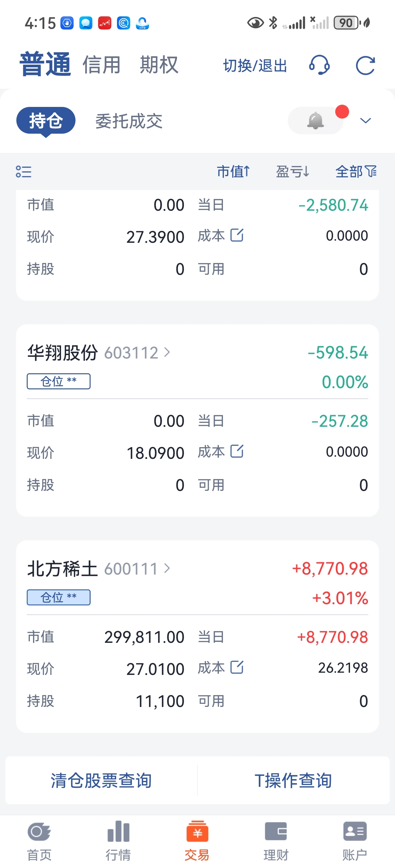The width and height of the screenshot is (395, 868).
Task: Tap the customer service headset icon
Action: (x=319, y=65)
